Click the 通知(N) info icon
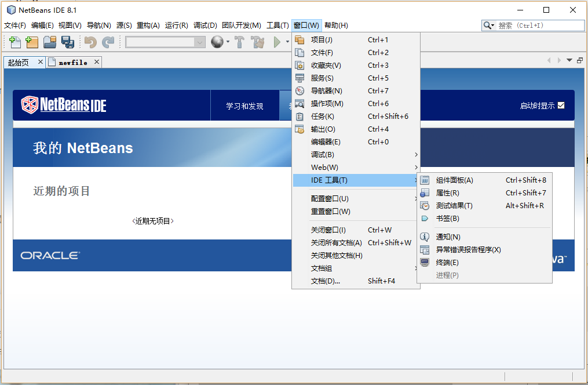Screen dimensions: 588x385 click(425, 237)
